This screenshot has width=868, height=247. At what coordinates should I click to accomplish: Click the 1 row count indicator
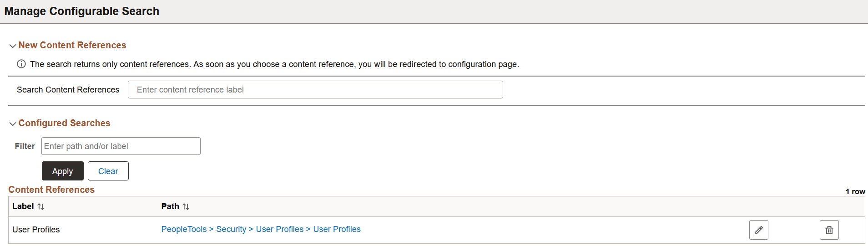coord(855,191)
